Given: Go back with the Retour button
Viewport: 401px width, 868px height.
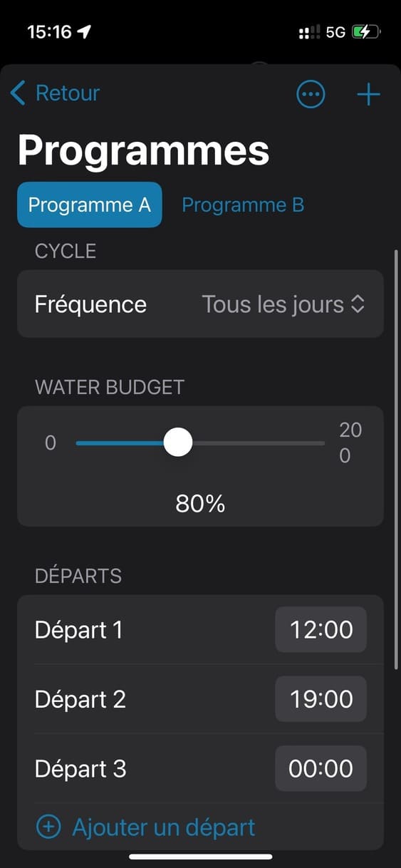Looking at the screenshot, I should [56, 93].
